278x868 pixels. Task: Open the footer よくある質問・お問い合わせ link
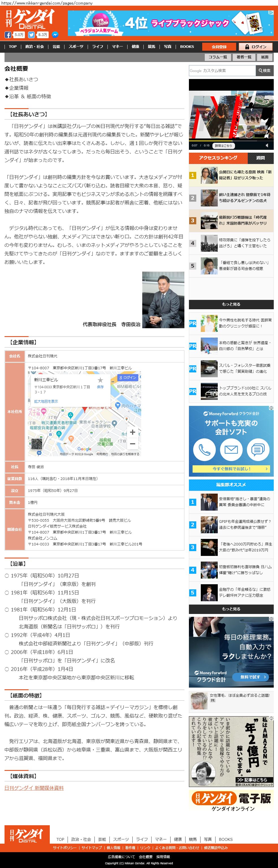[x=177, y=847]
